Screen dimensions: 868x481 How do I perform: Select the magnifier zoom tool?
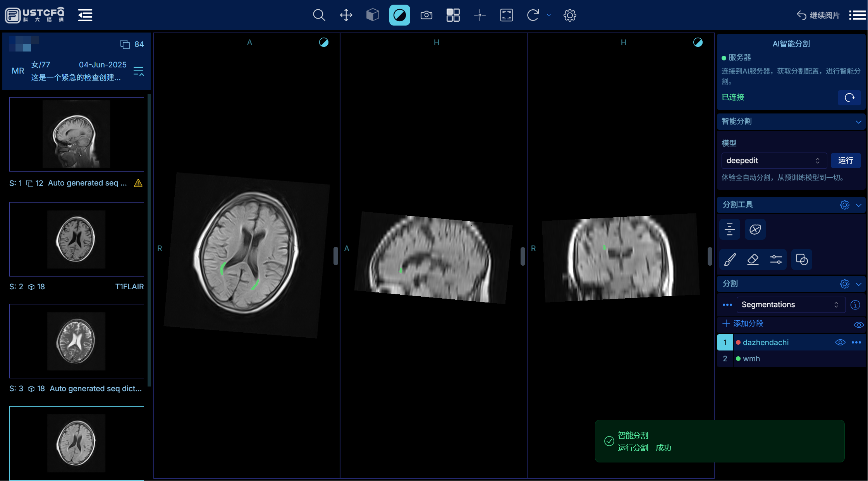tap(319, 15)
